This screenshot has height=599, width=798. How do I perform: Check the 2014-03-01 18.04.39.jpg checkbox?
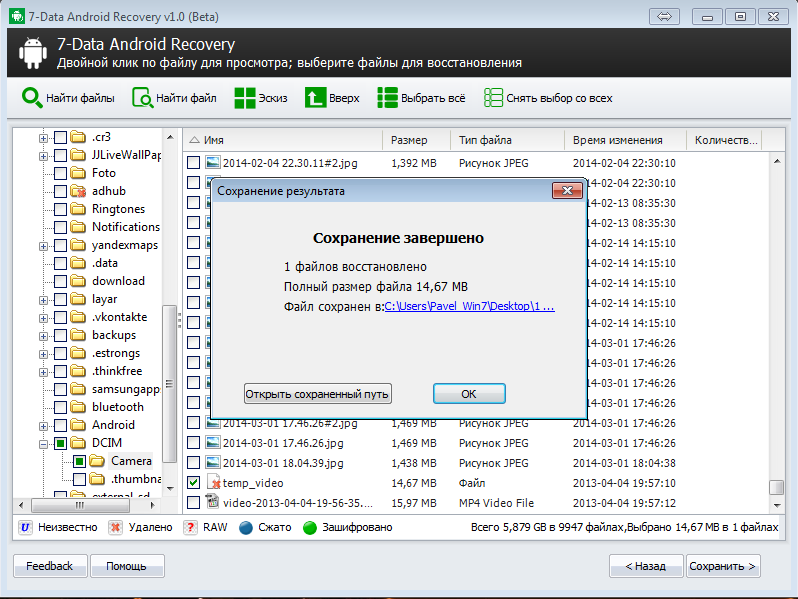pyautogui.click(x=193, y=463)
